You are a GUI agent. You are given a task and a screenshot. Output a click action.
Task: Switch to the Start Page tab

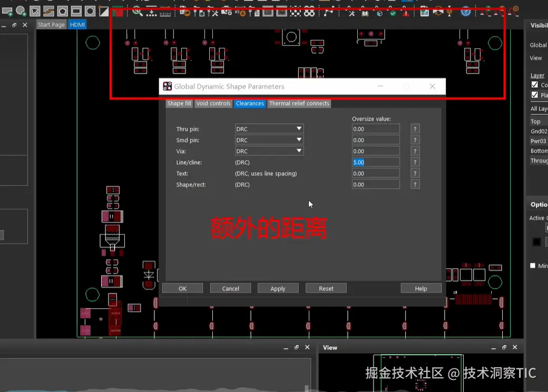click(52, 24)
